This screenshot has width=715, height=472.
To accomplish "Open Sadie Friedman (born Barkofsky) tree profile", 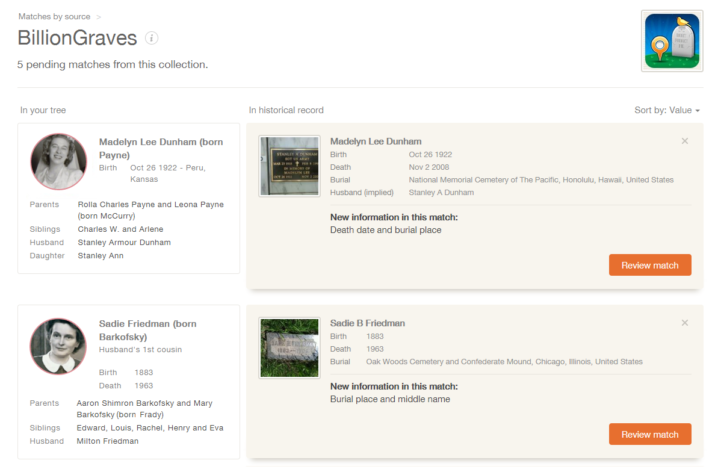I will (x=148, y=330).
